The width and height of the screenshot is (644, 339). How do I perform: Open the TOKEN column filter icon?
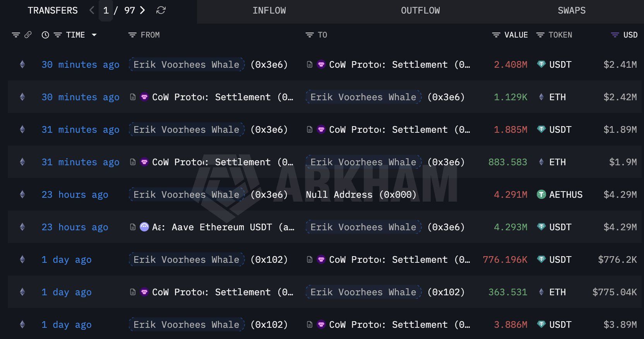pos(540,35)
